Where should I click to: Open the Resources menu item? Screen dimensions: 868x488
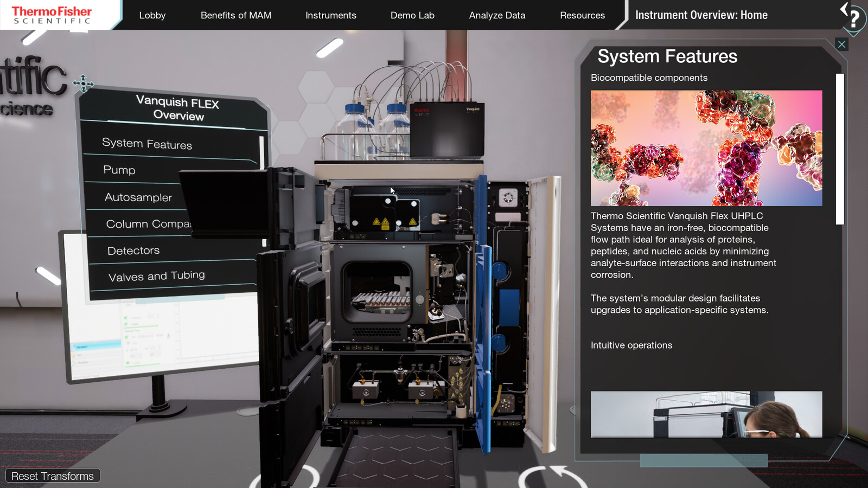coord(582,15)
